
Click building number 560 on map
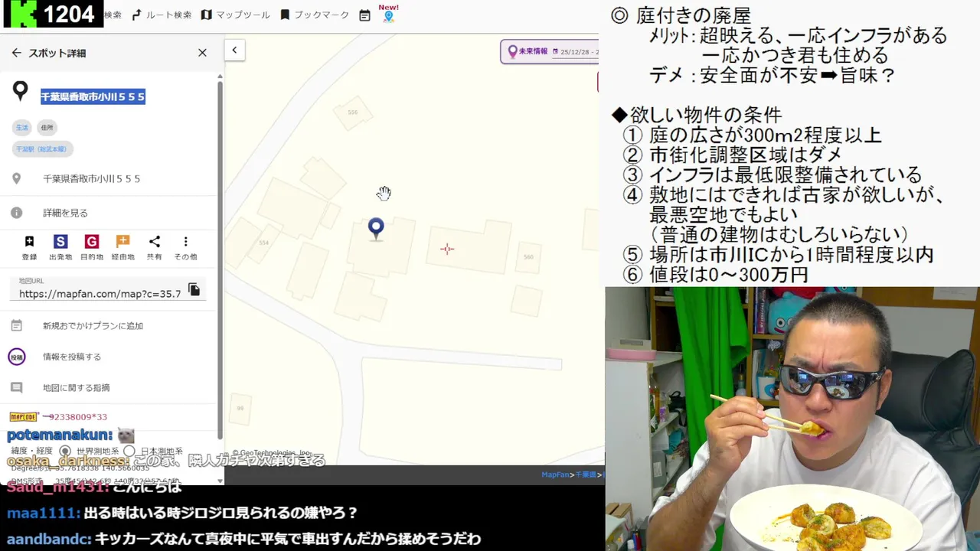[x=528, y=257]
